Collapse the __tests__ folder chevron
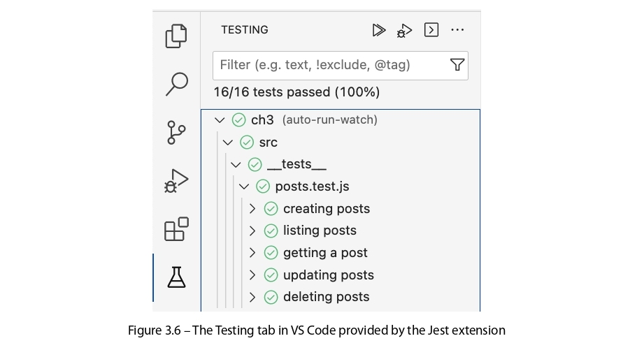The width and height of the screenshot is (644, 357). [236, 165]
